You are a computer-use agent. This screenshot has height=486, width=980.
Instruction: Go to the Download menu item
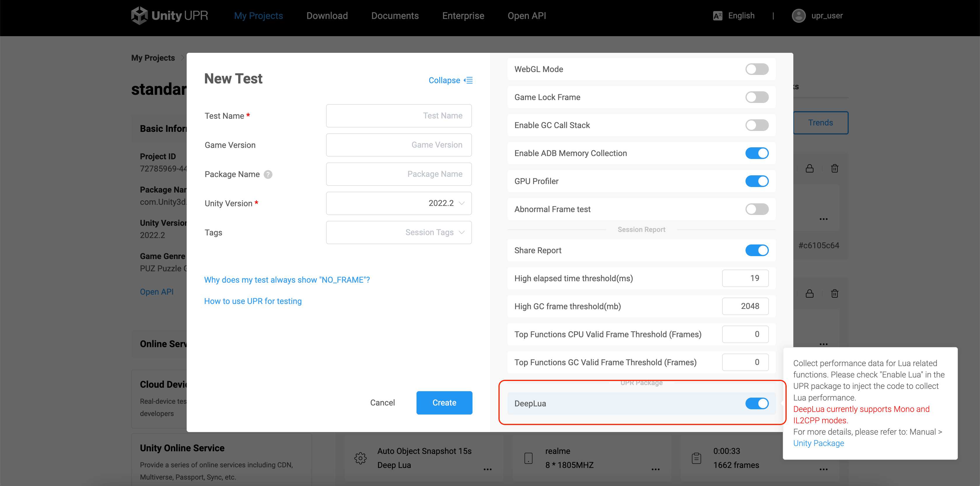point(327,15)
